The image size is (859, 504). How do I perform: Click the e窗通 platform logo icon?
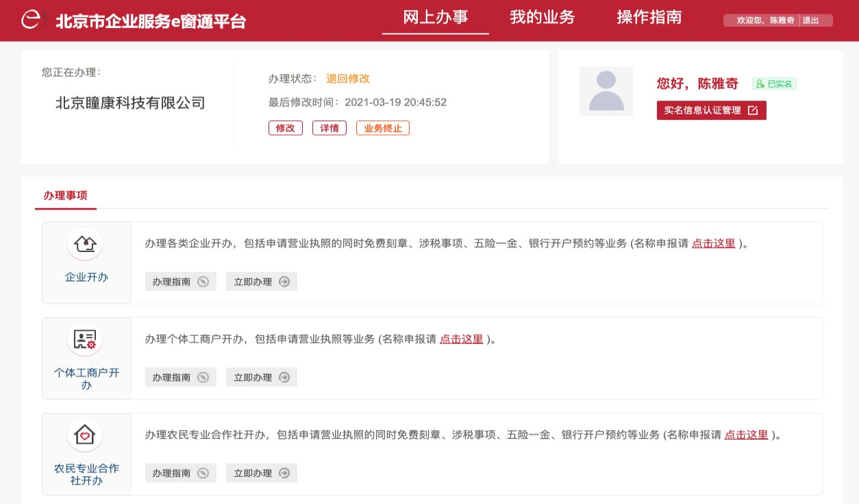click(33, 20)
